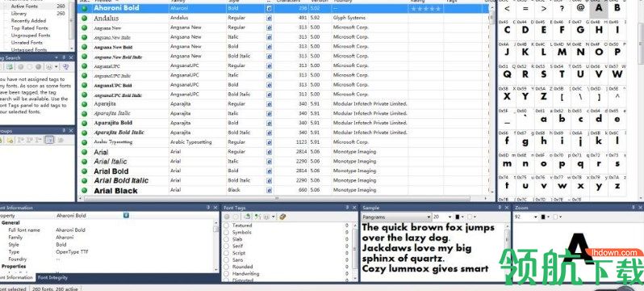
Task: Open Sample panel foreground color dropdown arrow
Action: pos(463,217)
